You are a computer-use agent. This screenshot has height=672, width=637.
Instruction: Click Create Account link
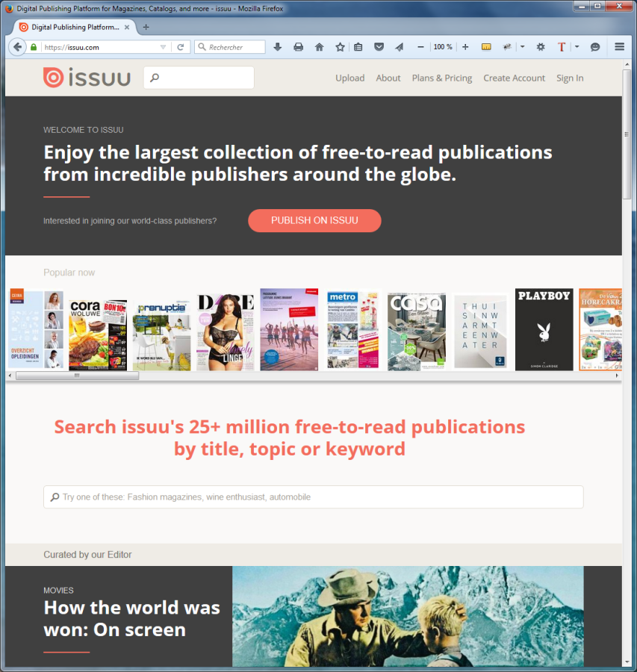pyautogui.click(x=514, y=78)
